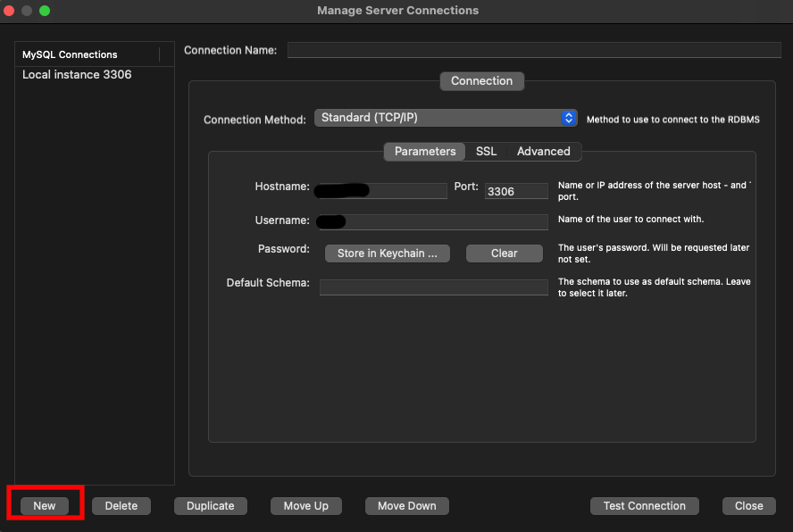Screen dimensions: 793x532
Task: Click the Default Schema field
Action: [433, 287]
